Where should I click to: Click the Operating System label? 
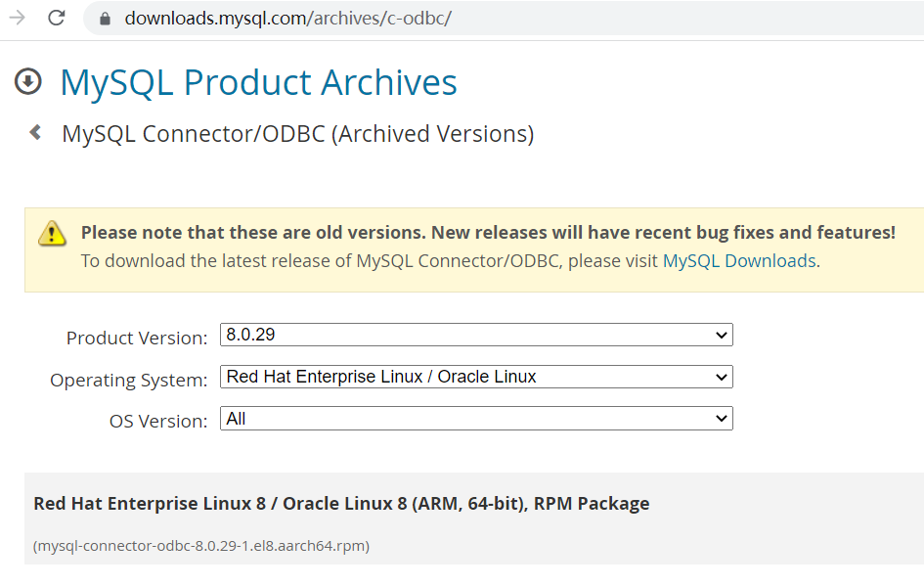click(129, 381)
